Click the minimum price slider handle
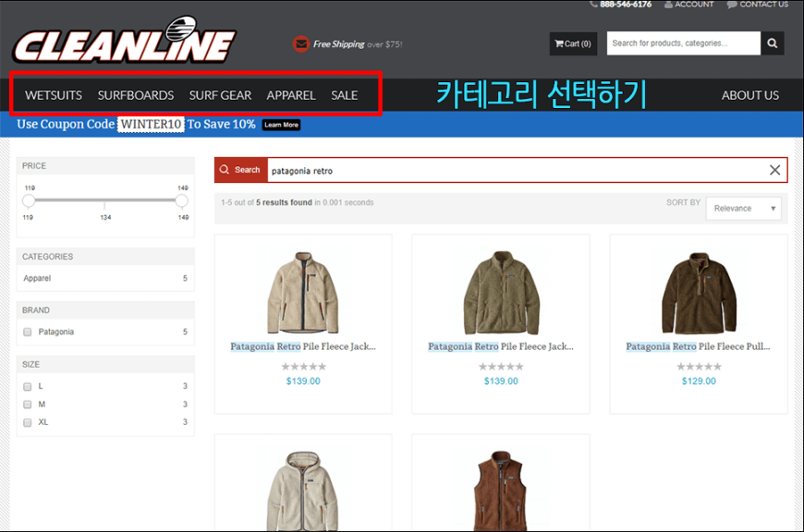Viewport: 804px width, 532px height. click(x=29, y=201)
